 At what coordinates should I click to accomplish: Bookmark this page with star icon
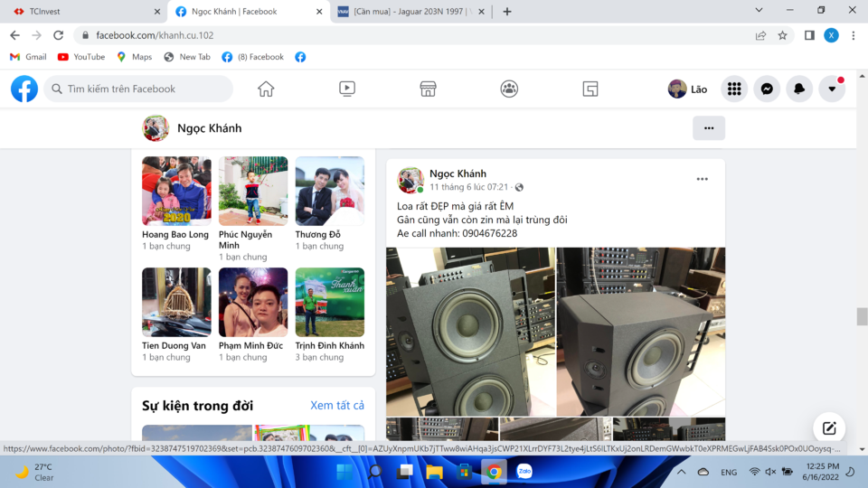point(782,35)
